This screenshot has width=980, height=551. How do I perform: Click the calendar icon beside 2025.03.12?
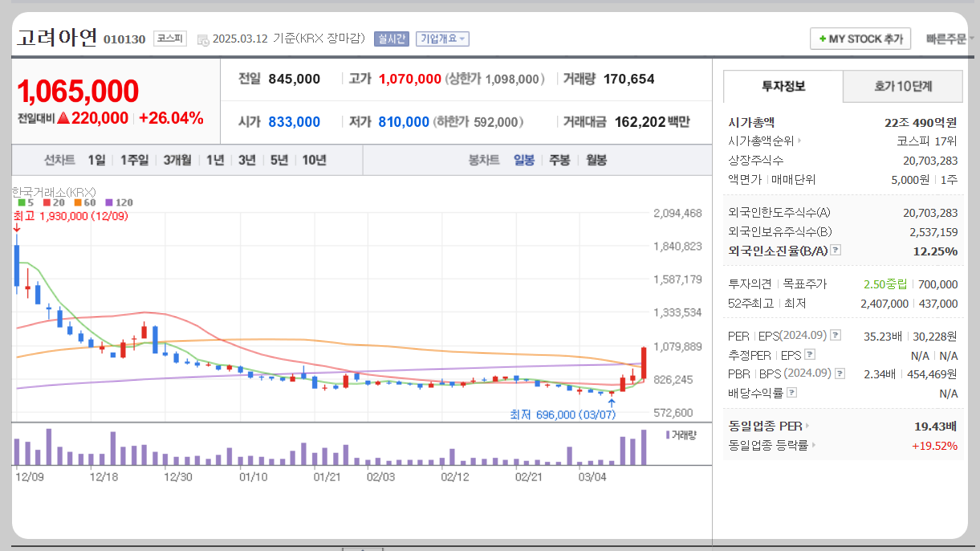(x=202, y=39)
